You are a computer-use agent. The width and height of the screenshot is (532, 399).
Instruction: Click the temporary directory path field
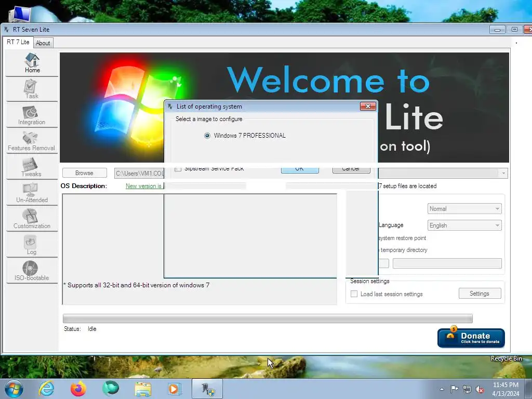[447, 263]
